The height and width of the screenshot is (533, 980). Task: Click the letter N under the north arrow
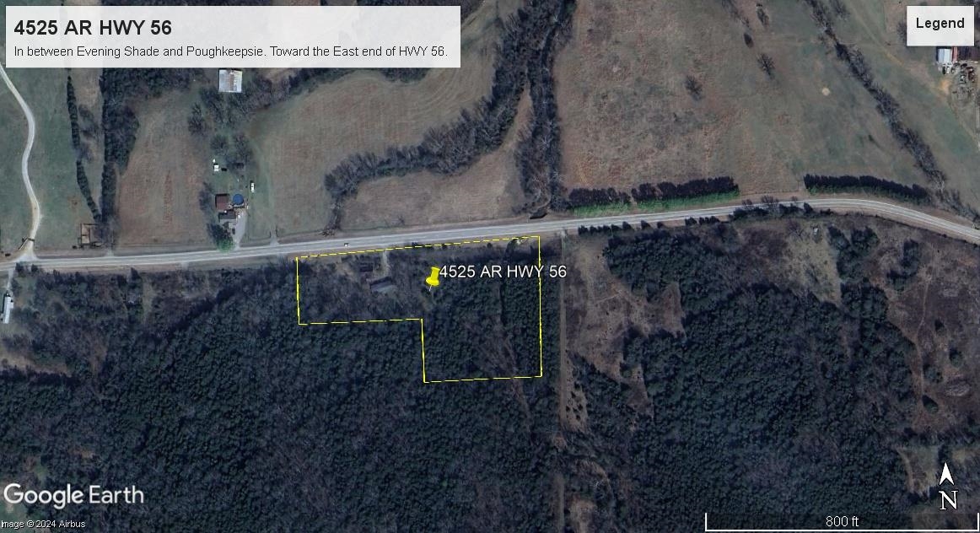tap(948, 500)
